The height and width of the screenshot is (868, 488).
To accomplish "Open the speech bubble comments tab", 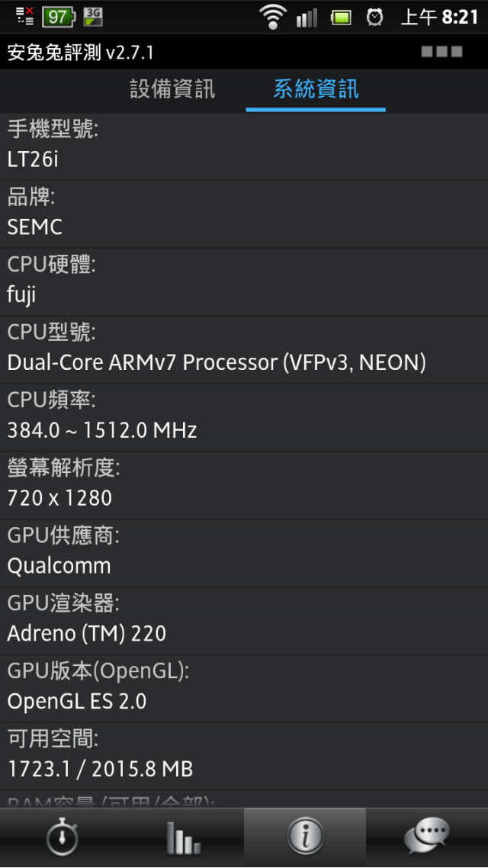I will (427, 837).
